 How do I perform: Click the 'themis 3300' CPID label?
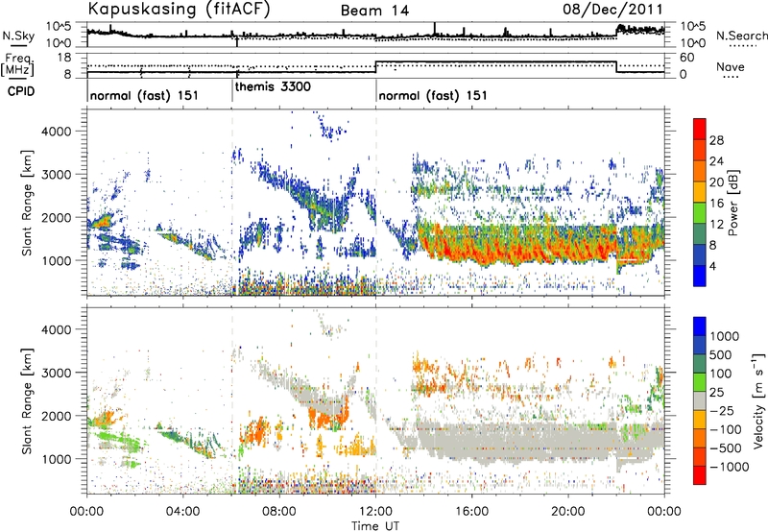[x=273, y=87]
